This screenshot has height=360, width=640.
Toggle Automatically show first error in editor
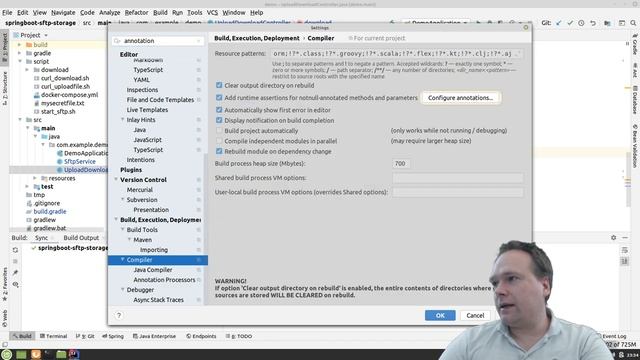point(219,110)
